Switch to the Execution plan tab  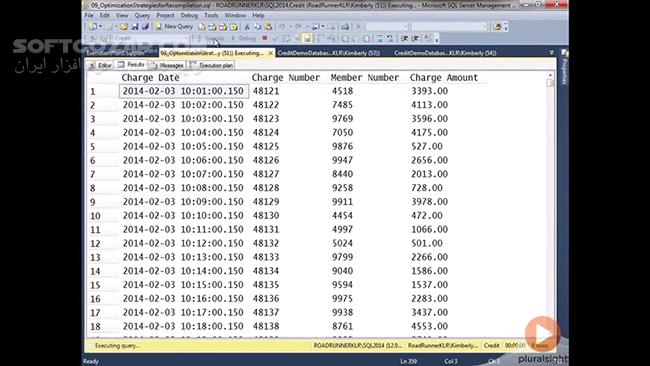(211, 65)
